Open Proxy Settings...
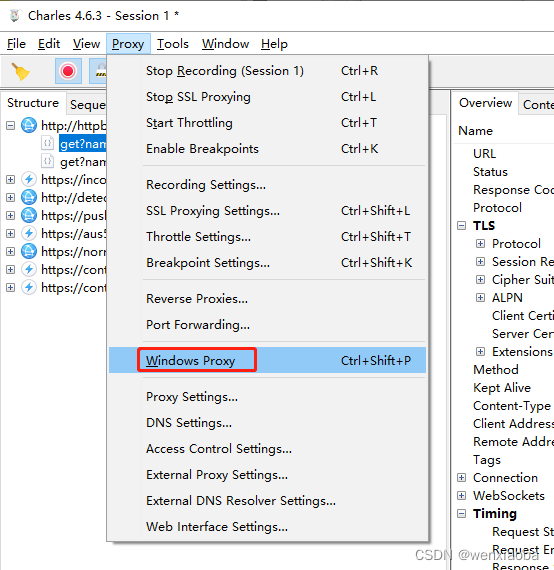This screenshot has height=570, width=554. [267, 397]
